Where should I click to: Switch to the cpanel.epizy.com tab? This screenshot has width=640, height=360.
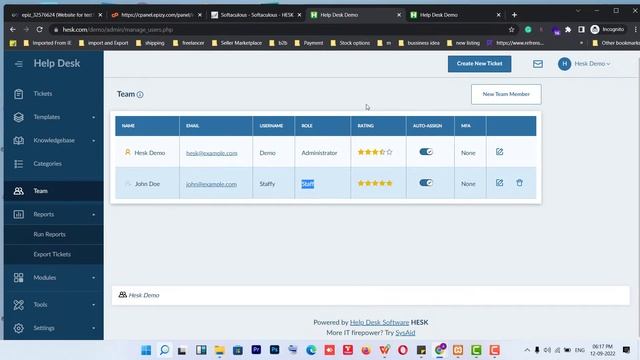click(x=157, y=15)
